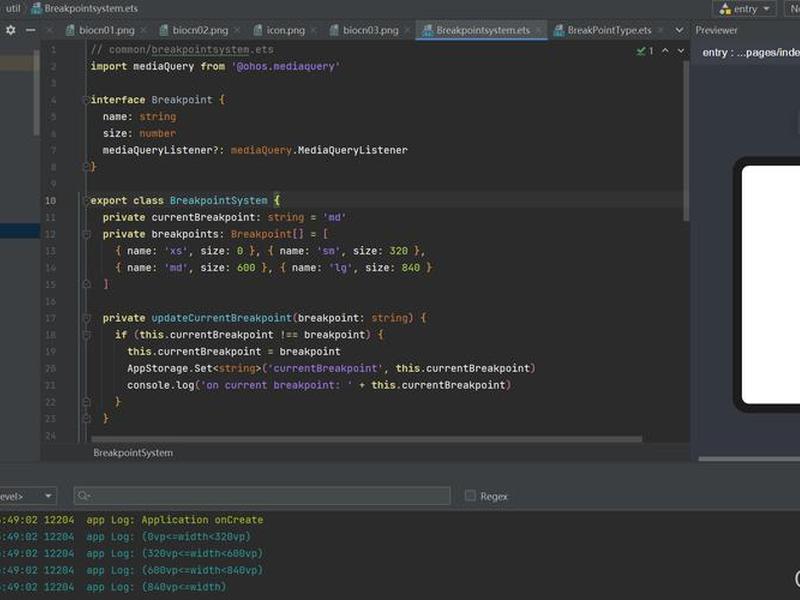This screenshot has height=600, width=800.
Task: Click the biocn01.png tab file icon
Action: point(70,31)
